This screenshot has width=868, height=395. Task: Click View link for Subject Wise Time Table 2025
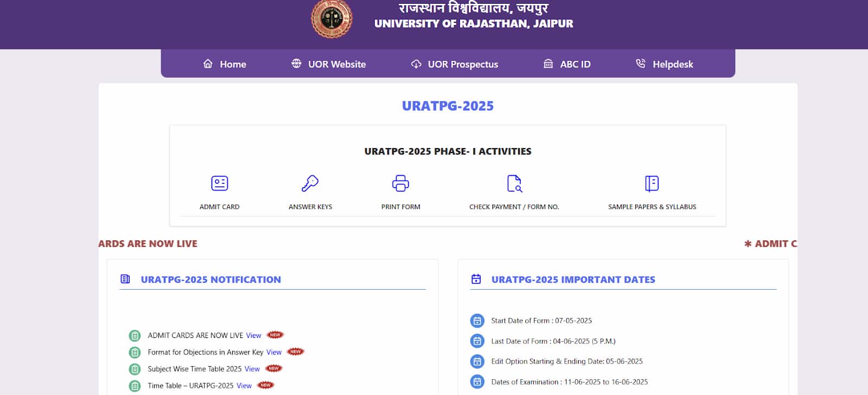[252, 369]
